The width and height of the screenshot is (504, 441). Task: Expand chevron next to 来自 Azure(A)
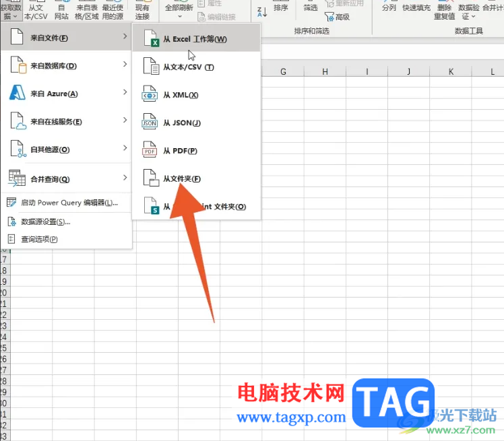click(x=125, y=92)
